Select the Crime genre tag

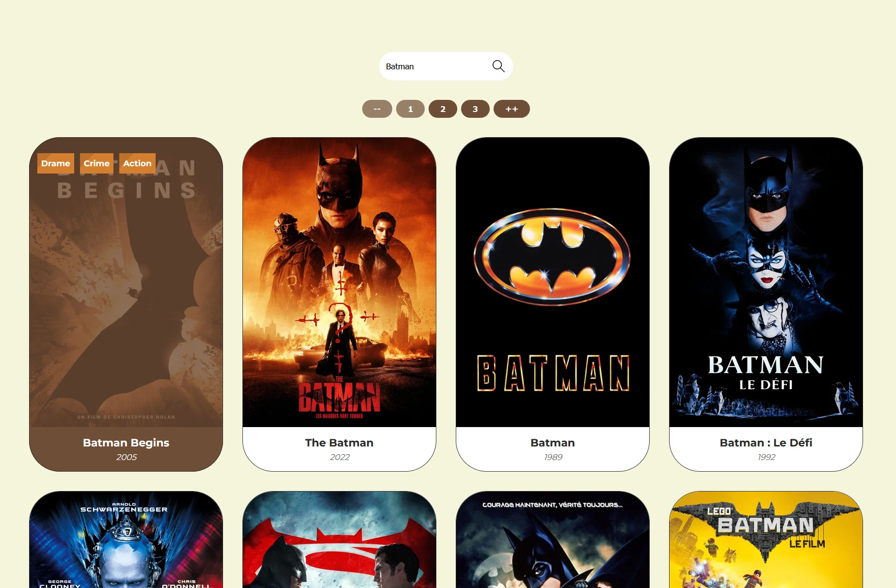coord(96,163)
